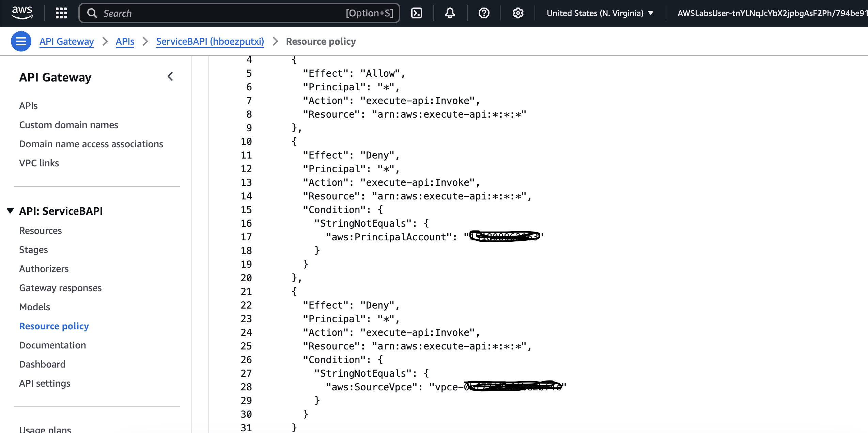Open the help question mark menu

tap(484, 13)
